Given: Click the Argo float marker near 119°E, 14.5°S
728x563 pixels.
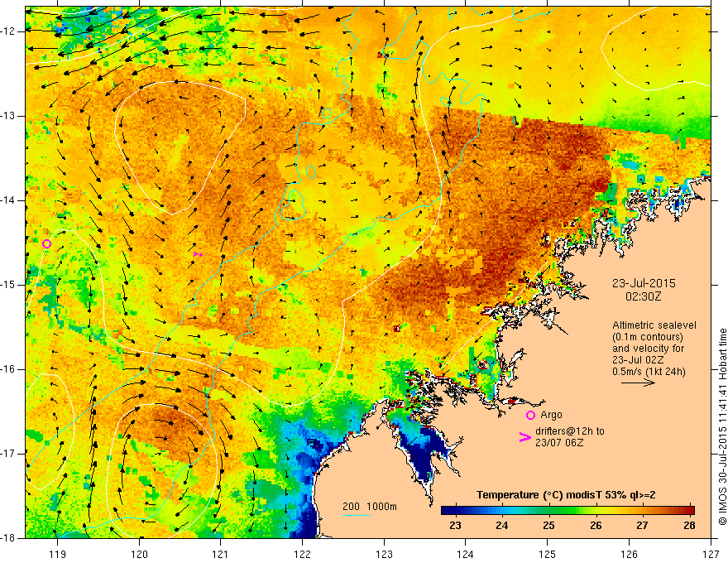Looking at the screenshot, I should click(46, 244).
